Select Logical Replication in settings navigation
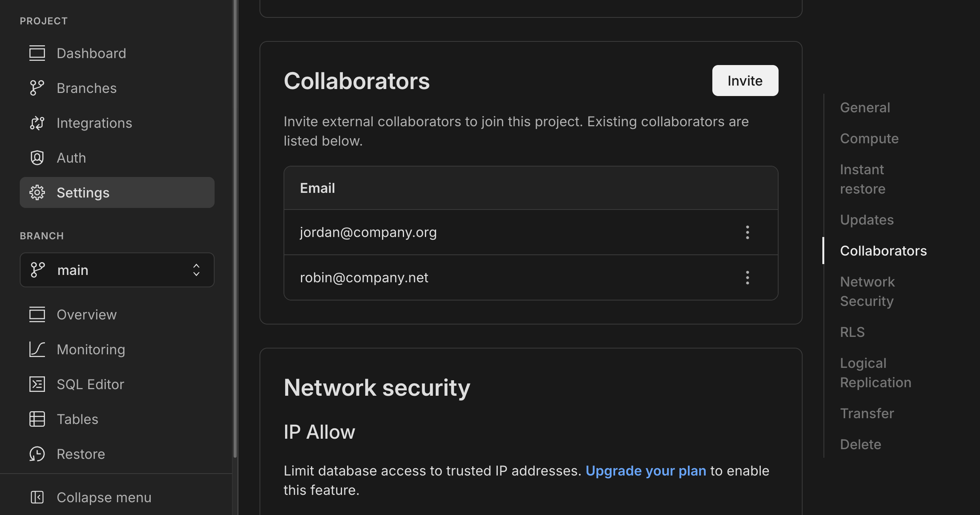This screenshot has height=515, width=980. pyautogui.click(x=875, y=372)
